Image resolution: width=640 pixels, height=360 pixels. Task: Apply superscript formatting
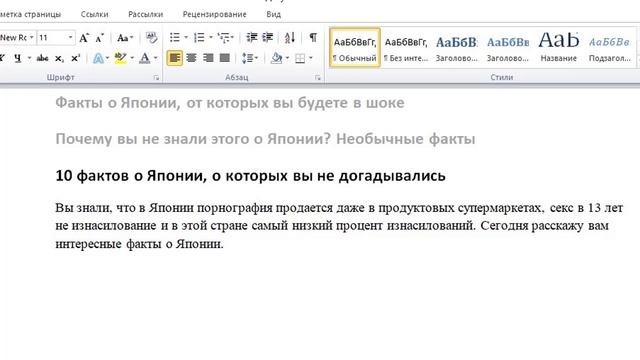[x=76, y=58]
